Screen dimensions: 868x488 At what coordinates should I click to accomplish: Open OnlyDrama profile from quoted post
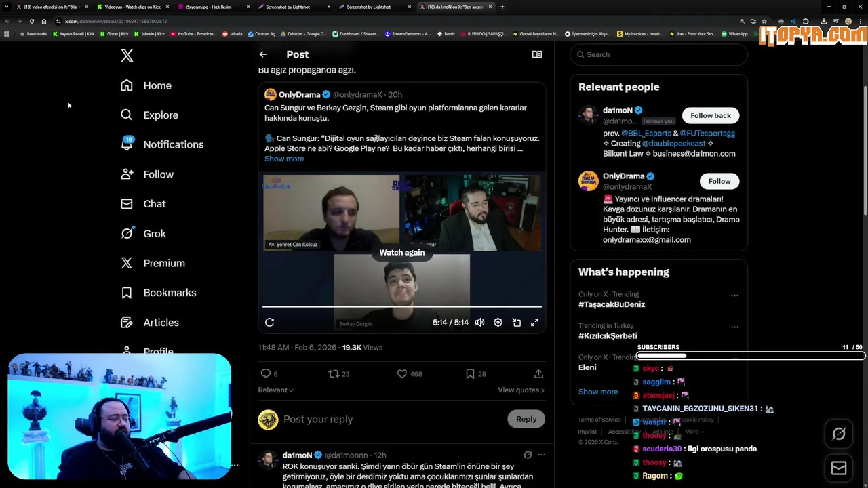299,94
